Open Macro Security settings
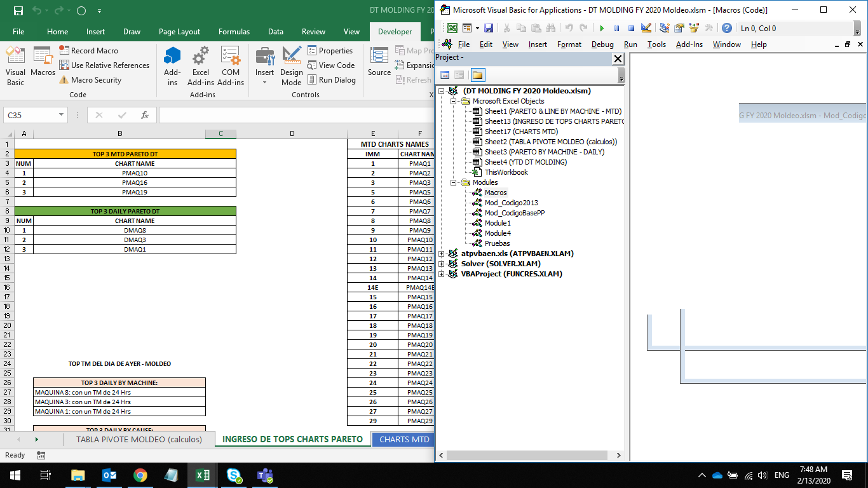The height and width of the screenshot is (488, 868). click(x=90, y=80)
